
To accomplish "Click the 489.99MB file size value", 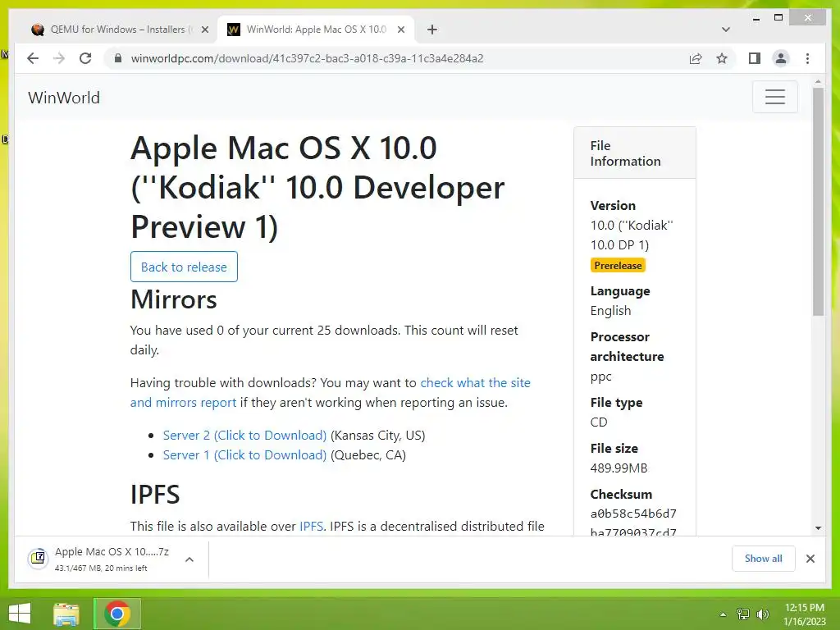I will coord(619,468).
